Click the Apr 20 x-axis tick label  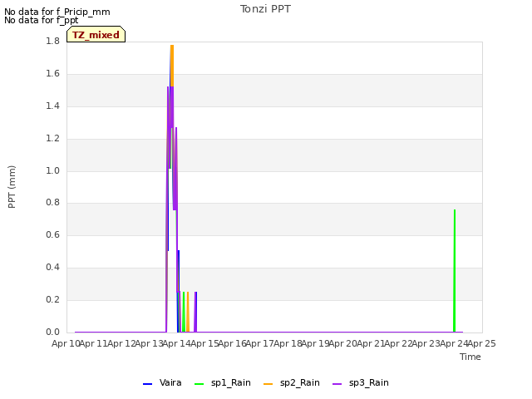point(342,343)
